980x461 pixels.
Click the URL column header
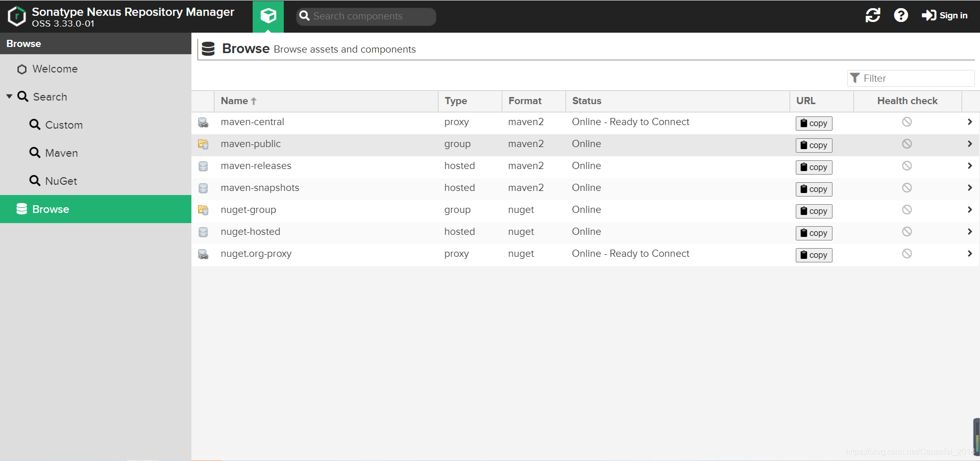[x=822, y=101]
